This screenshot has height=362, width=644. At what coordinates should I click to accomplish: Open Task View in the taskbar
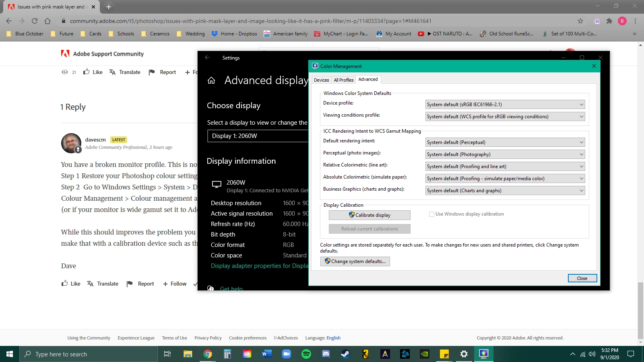[x=167, y=354]
